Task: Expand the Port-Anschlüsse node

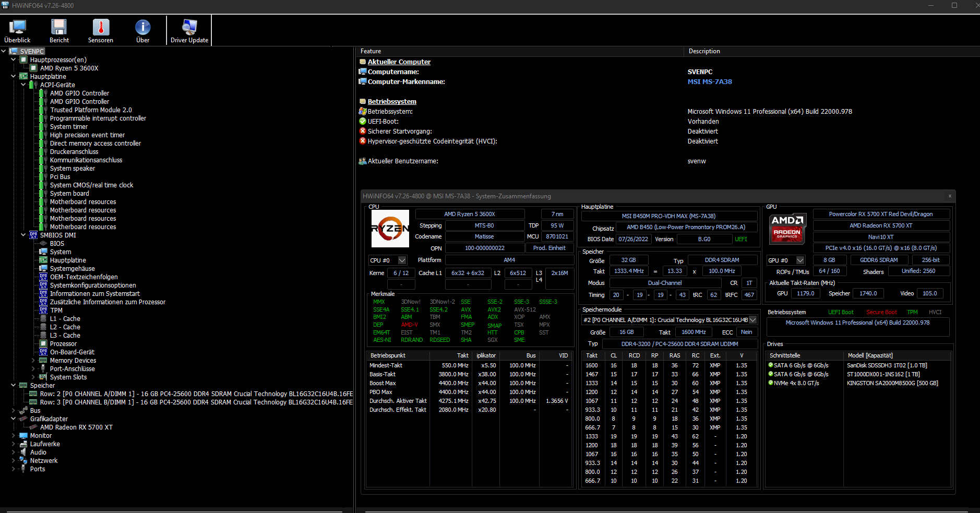Action: point(33,368)
